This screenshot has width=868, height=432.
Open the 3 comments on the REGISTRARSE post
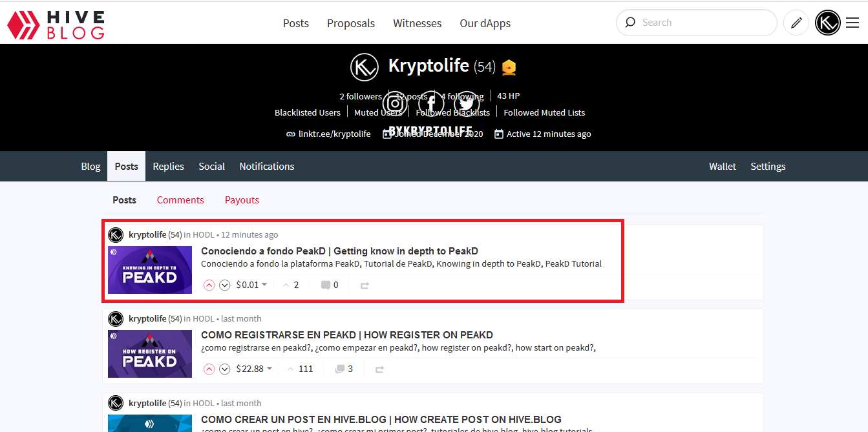[x=344, y=369]
